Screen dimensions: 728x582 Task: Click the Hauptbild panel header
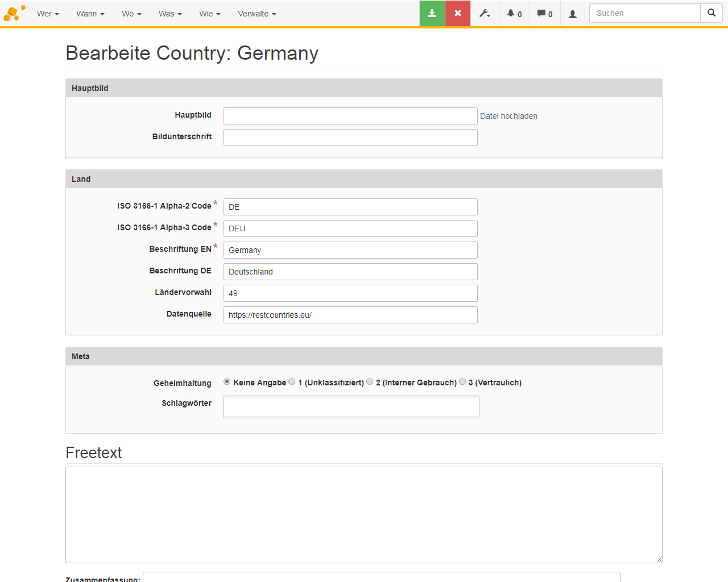point(364,88)
